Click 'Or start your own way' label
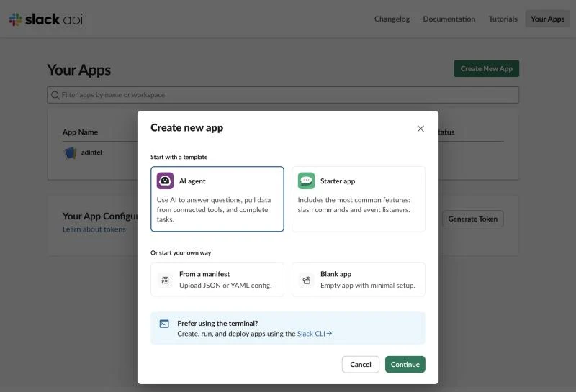The height and width of the screenshot is (392, 576). point(181,253)
